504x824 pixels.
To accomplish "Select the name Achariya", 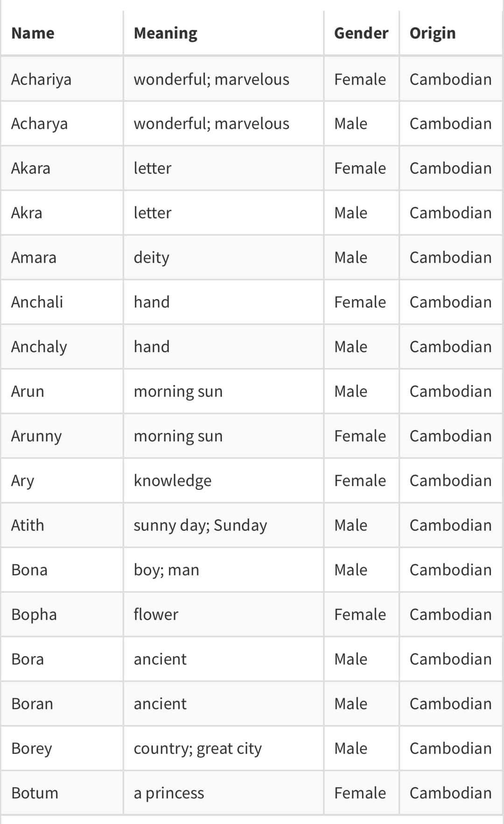I will point(41,79).
